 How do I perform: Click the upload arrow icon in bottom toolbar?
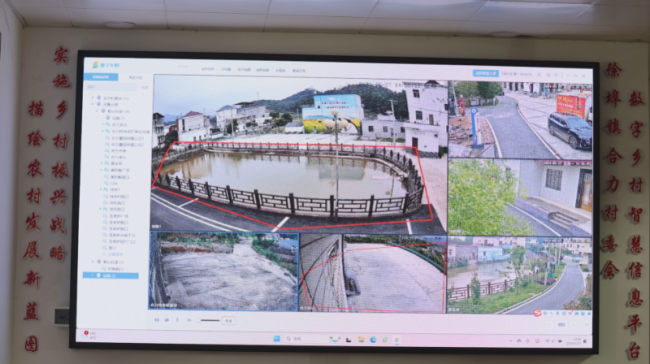pyautogui.click(x=177, y=320)
